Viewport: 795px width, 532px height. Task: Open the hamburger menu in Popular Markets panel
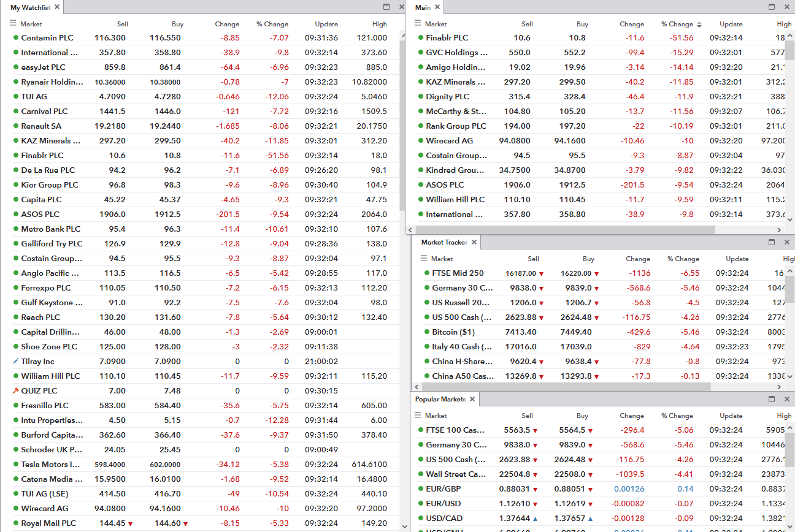tap(418, 415)
